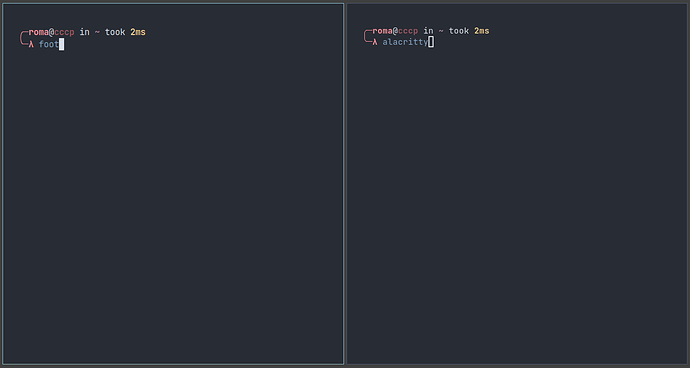Click the typed 'alacritty' command text
This screenshot has height=368, width=690.
pos(405,42)
